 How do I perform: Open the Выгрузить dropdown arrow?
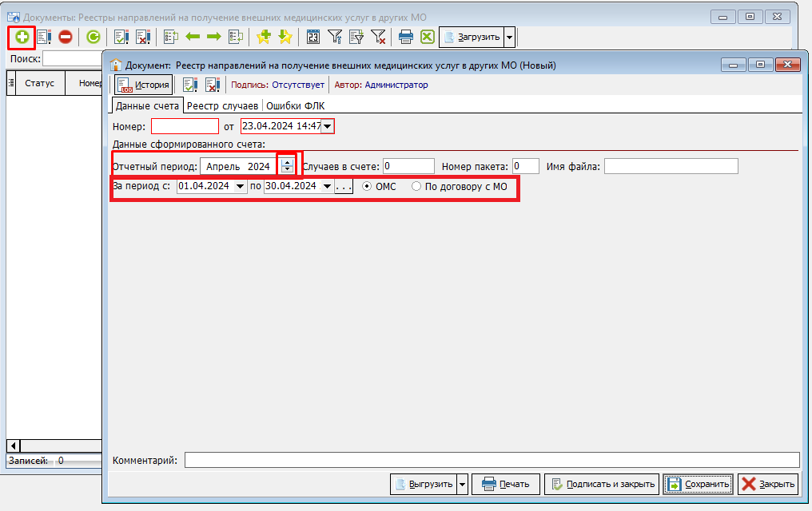point(461,484)
